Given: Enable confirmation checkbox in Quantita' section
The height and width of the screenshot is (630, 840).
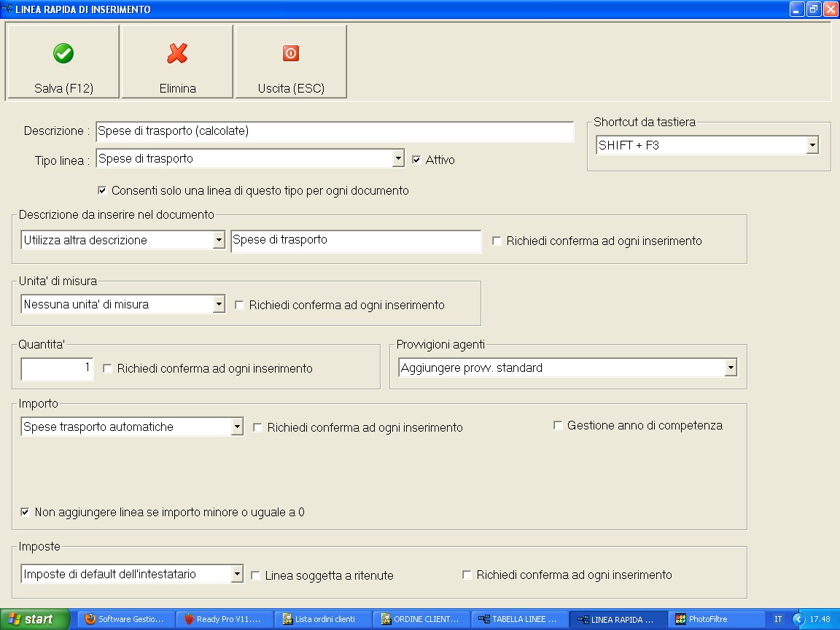Looking at the screenshot, I should (108, 368).
